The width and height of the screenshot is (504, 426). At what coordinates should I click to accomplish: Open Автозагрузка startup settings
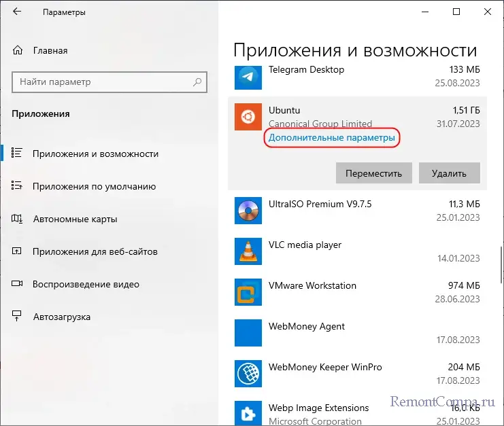61,317
